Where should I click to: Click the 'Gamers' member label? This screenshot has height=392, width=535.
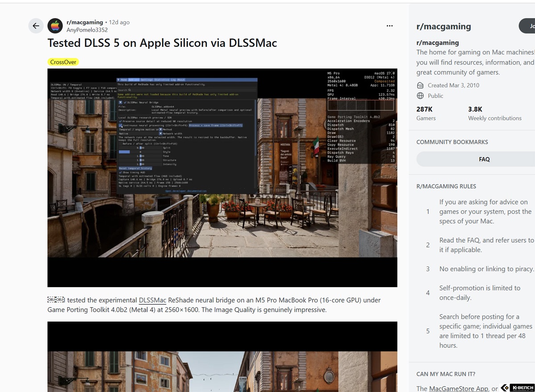pyautogui.click(x=426, y=118)
